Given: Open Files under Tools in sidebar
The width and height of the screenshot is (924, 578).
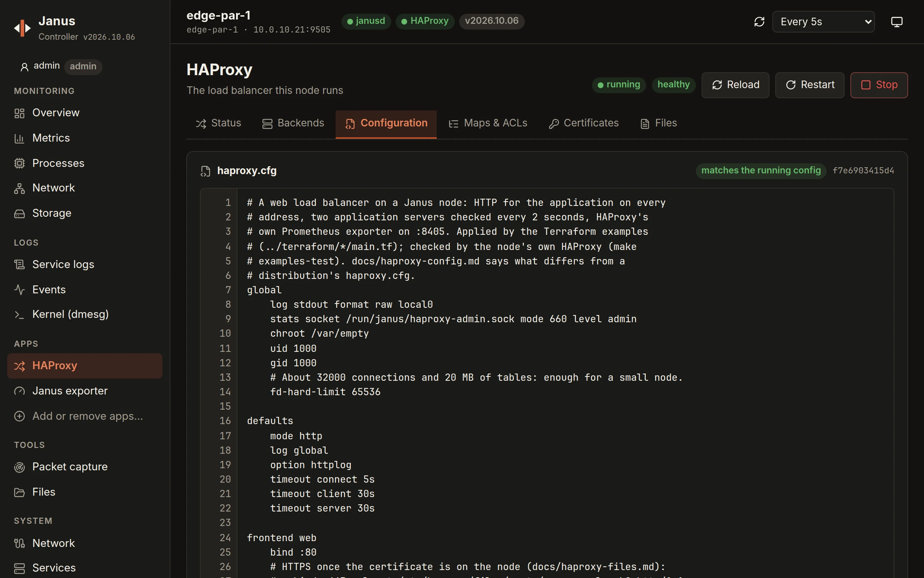Looking at the screenshot, I should [85, 492].
